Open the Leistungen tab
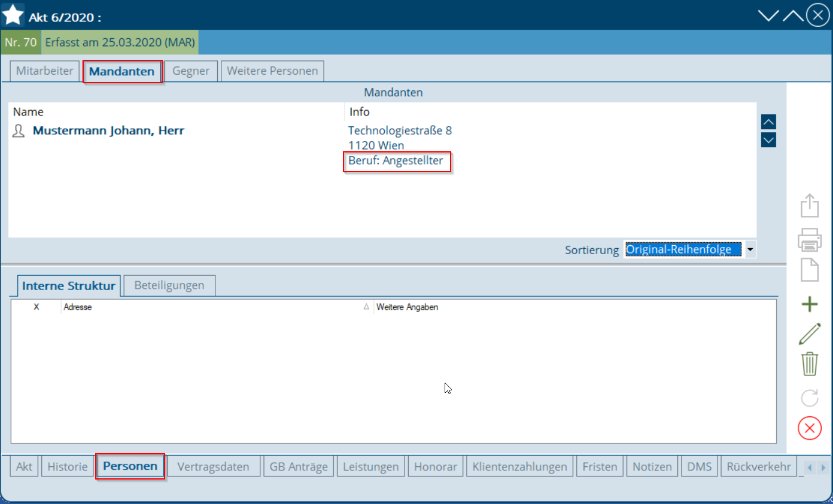This screenshot has width=833, height=504. pyautogui.click(x=371, y=466)
